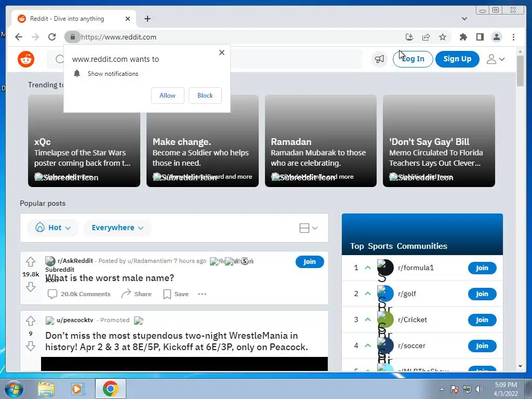
Task: Open the r/soccer community link
Action: point(411,345)
